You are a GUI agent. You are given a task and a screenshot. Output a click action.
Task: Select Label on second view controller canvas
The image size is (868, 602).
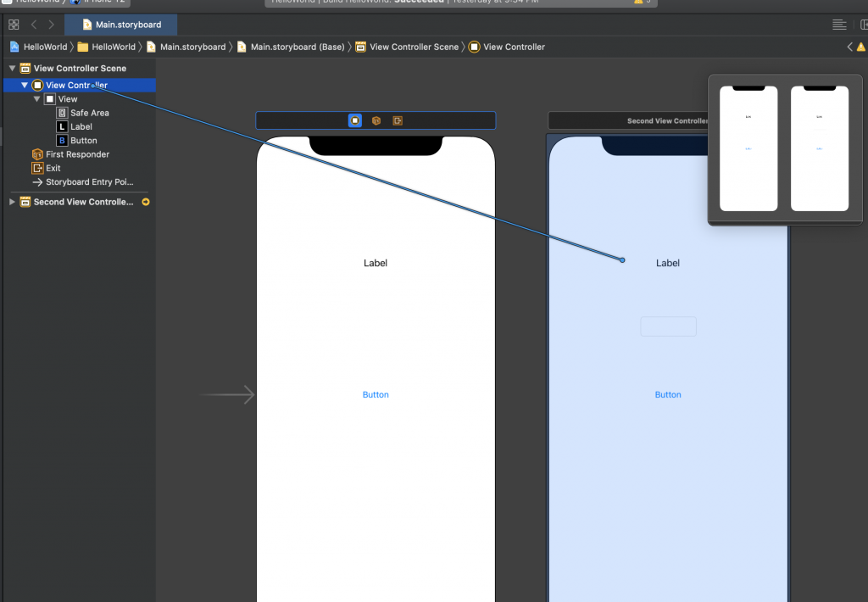(668, 263)
